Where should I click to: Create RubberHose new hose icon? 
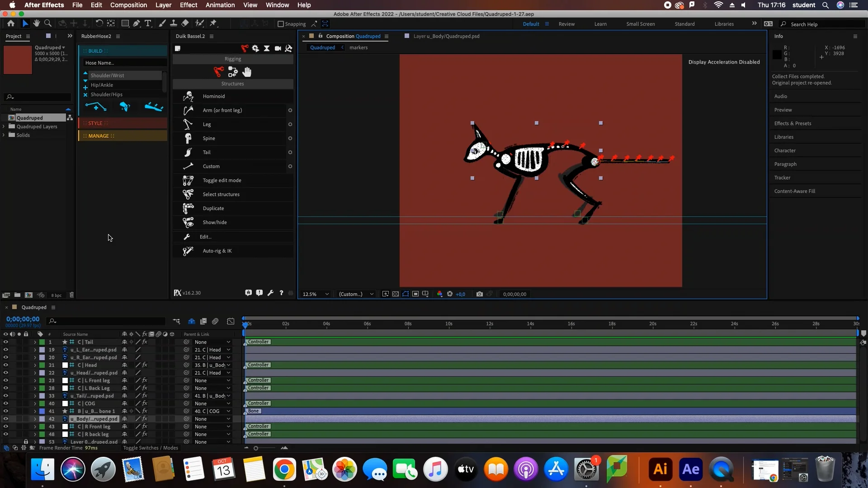pyautogui.click(x=96, y=107)
